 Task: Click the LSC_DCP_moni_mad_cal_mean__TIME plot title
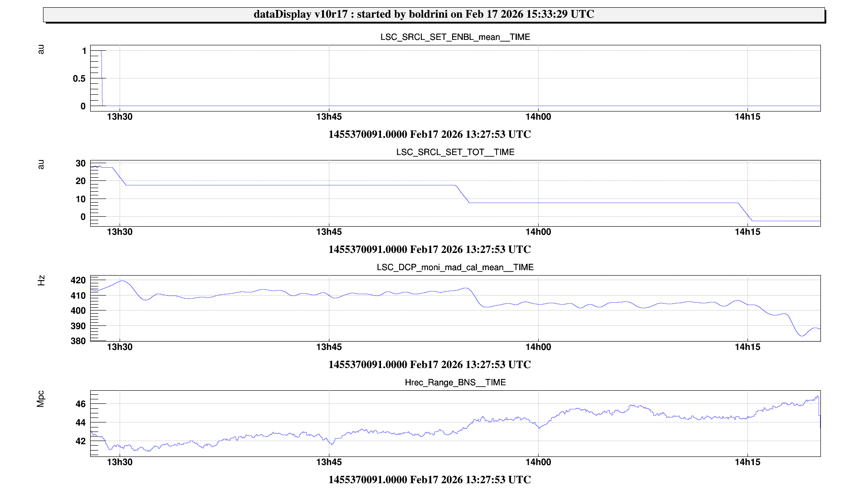[455, 267]
